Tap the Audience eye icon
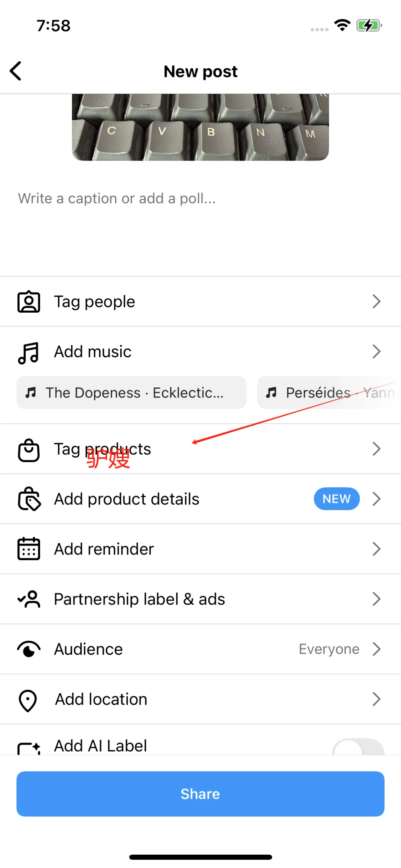Viewport: 401px width, 868px height. [x=29, y=649]
